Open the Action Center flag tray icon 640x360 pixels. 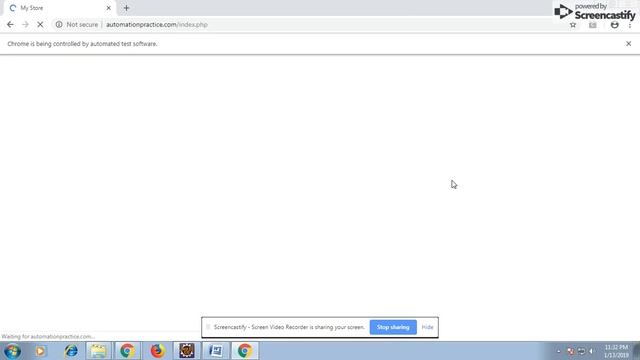click(x=570, y=351)
